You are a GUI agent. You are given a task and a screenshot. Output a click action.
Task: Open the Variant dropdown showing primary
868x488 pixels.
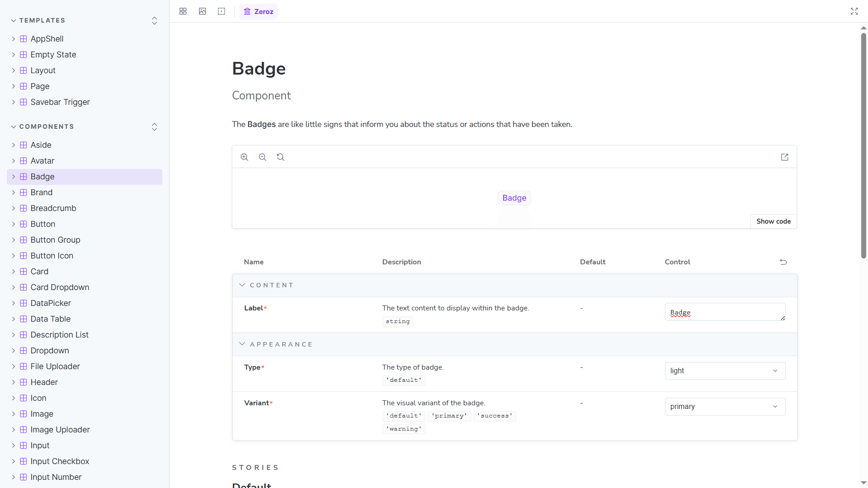[725, 407]
